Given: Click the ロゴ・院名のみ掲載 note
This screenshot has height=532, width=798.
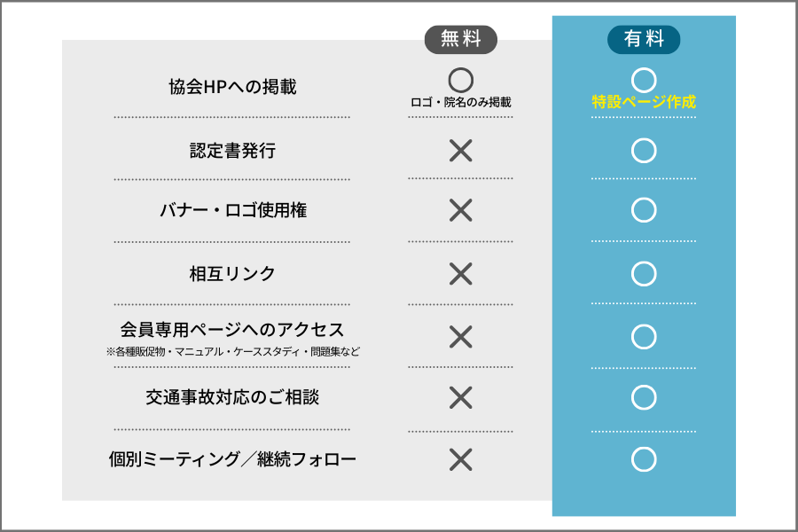Looking at the screenshot, I should 460,103.
